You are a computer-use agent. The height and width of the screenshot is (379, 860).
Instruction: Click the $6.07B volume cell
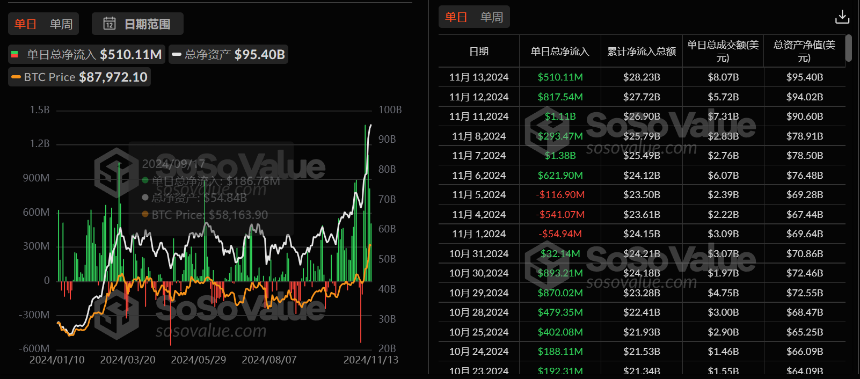722,175
